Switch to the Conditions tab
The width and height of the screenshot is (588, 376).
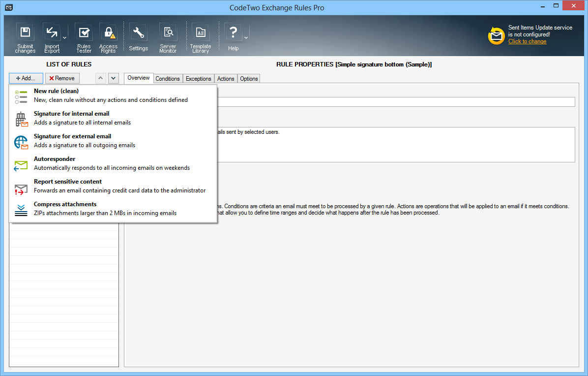click(x=168, y=78)
